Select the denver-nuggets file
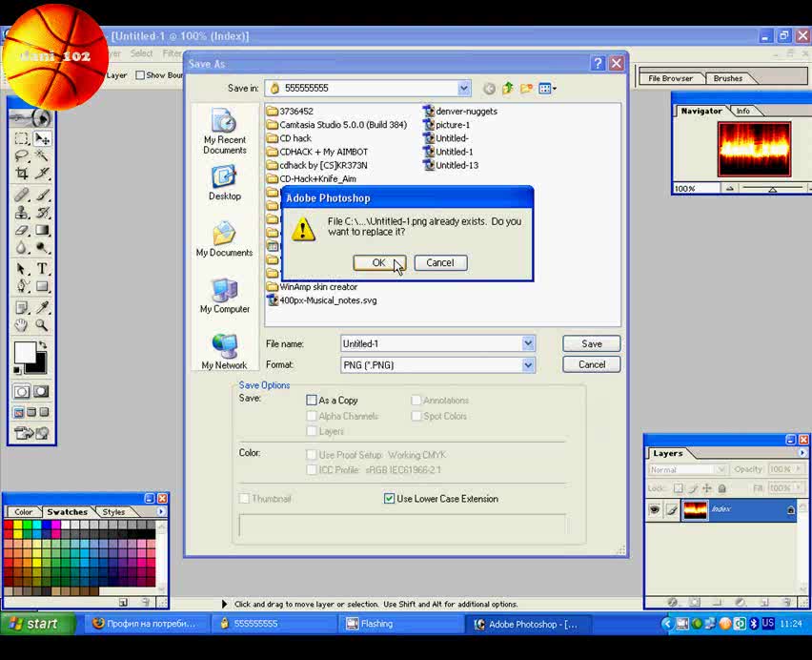This screenshot has height=660, width=812. 460,112
